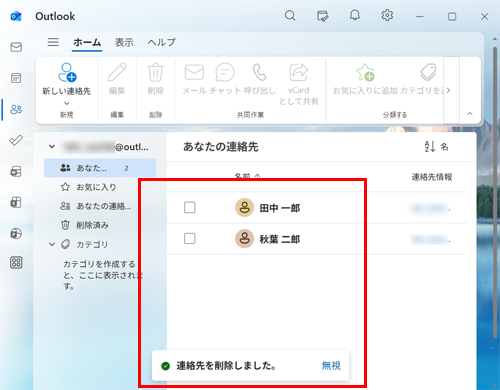Open the My Day calendar-check icon

point(322,16)
